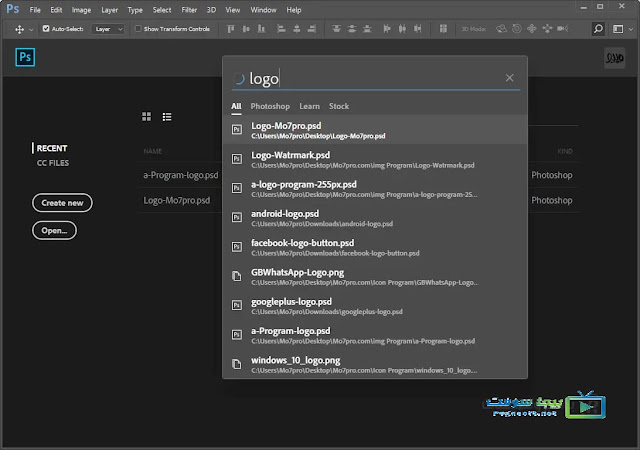Open the workspace switcher icon
640x450 pixels.
tap(618, 29)
